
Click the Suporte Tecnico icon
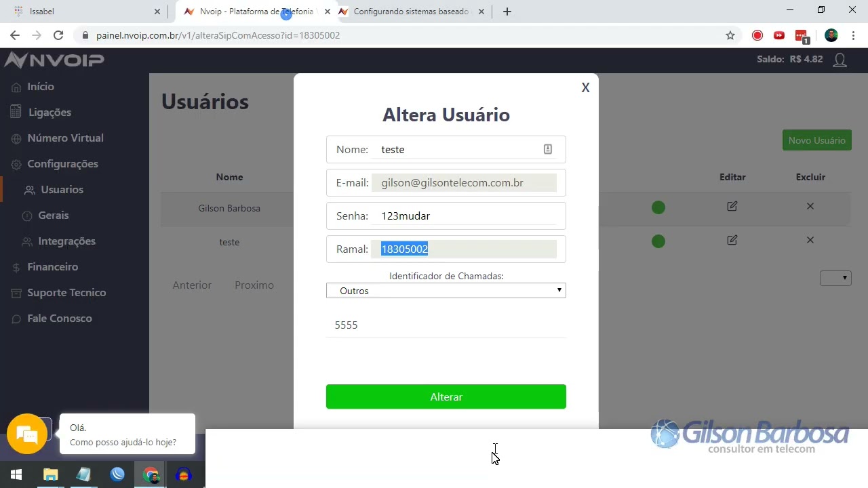[x=16, y=293]
